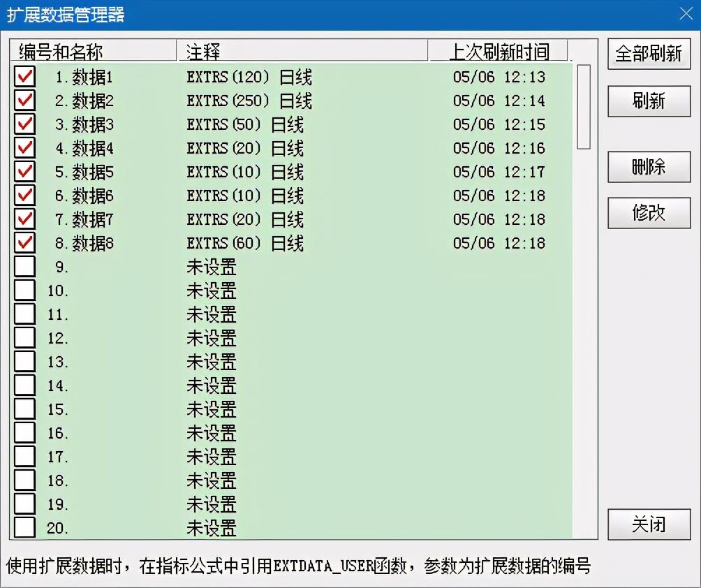Check the checkbox for row 20
This screenshot has width=701, height=588.
pyautogui.click(x=24, y=528)
